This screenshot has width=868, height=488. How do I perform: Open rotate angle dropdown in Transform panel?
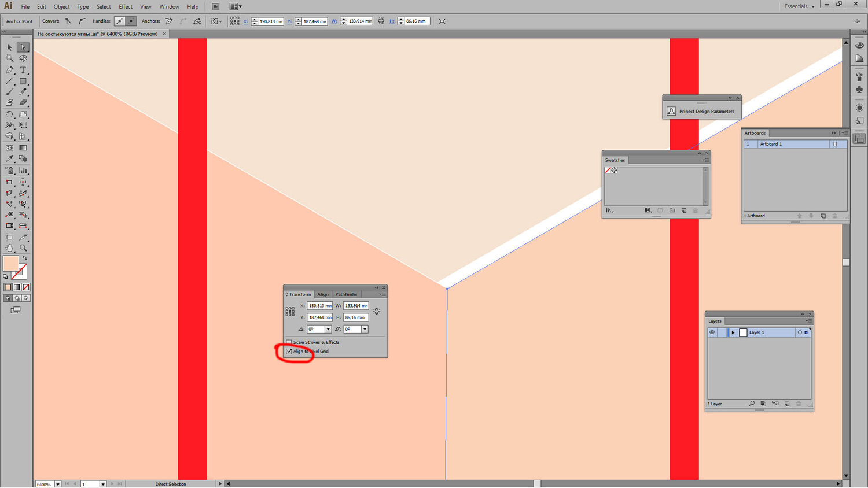pos(328,329)
